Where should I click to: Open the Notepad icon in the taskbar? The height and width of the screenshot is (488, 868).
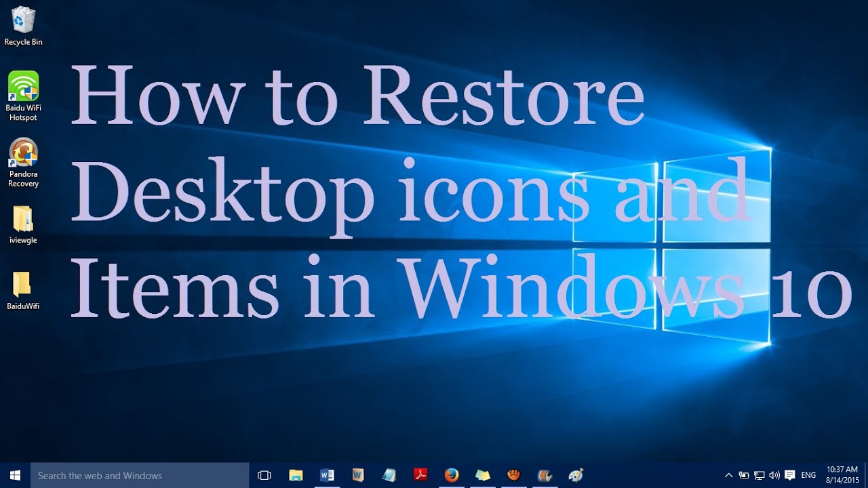tap(389, 475)
